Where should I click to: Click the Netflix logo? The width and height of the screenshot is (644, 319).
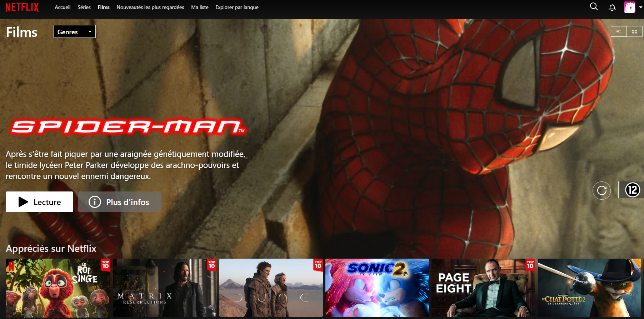point(22,7)
